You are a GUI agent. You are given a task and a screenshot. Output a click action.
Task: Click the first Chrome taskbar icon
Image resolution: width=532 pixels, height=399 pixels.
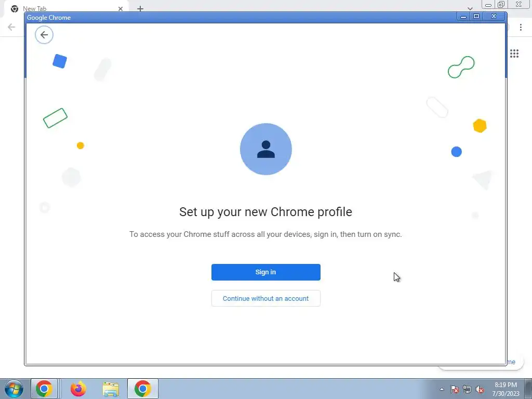[44, 389]
